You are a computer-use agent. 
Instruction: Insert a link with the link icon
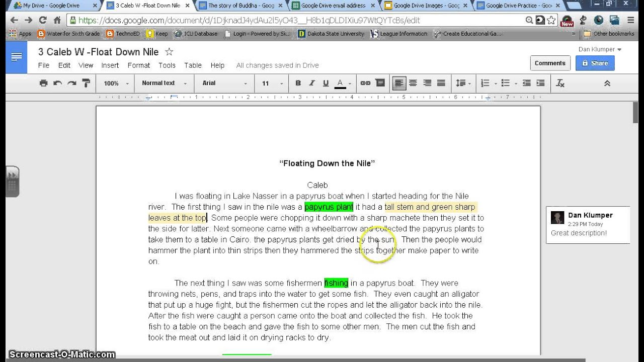[x=366, y=83]
